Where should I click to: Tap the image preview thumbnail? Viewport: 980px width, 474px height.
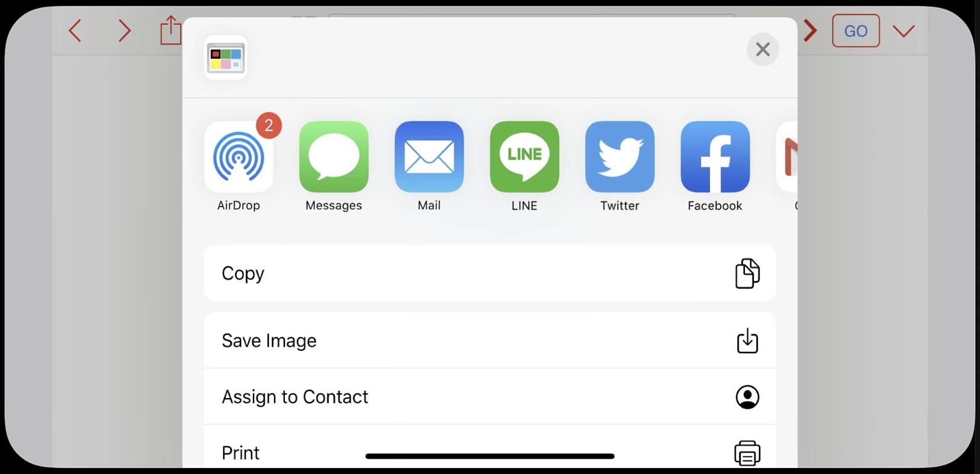click(226, 57)
